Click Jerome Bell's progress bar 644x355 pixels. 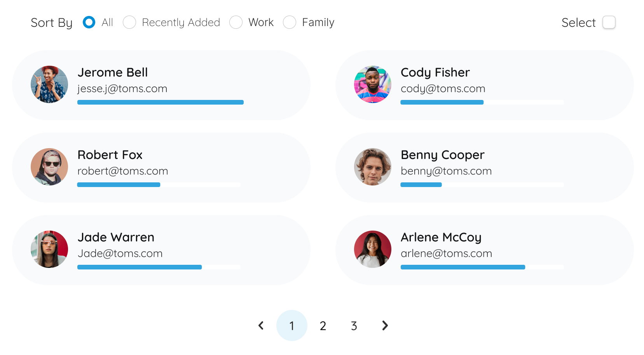(x=160, y=102)
